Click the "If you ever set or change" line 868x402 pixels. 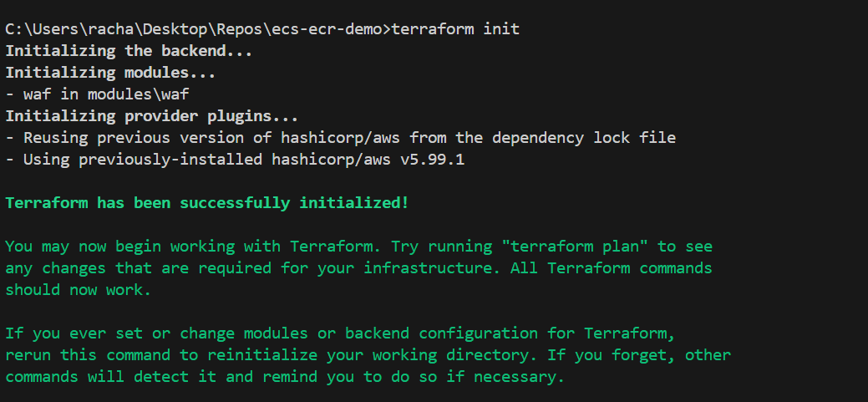[x=341, y=334]
